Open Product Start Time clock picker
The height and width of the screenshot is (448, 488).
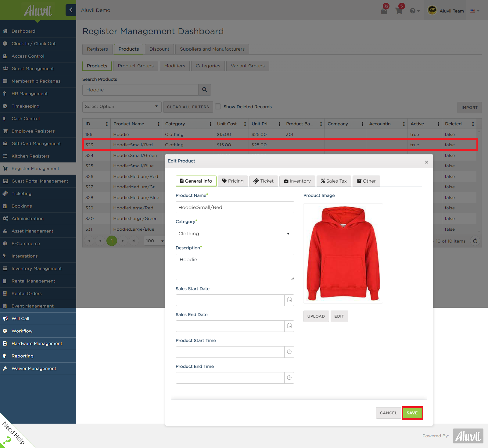289,352
